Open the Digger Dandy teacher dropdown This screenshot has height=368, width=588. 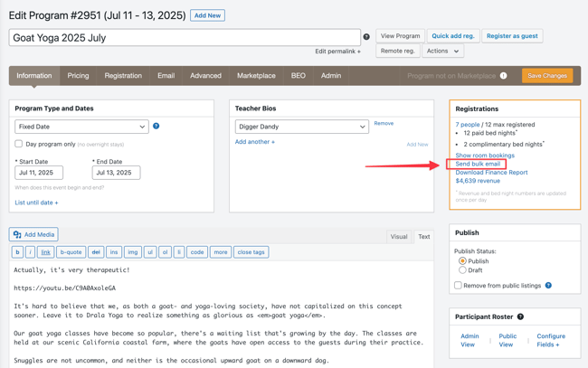302,127
